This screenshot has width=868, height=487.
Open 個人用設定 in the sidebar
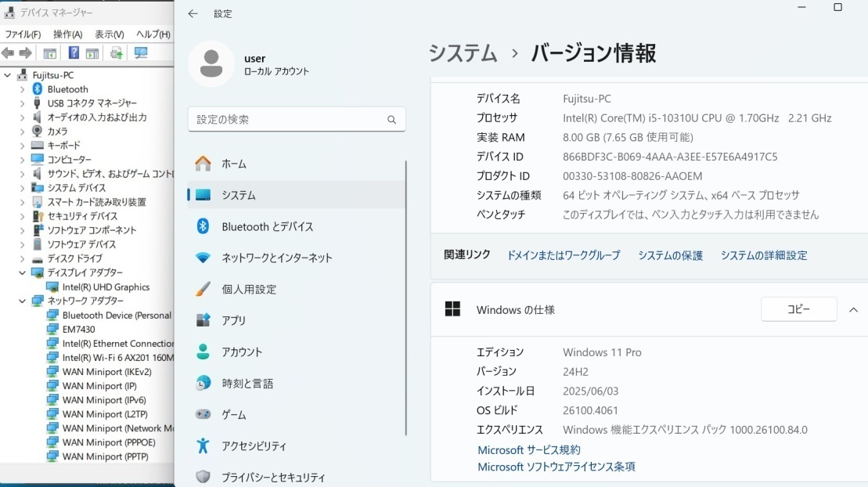pyautogui.click(x=249, y=289)
